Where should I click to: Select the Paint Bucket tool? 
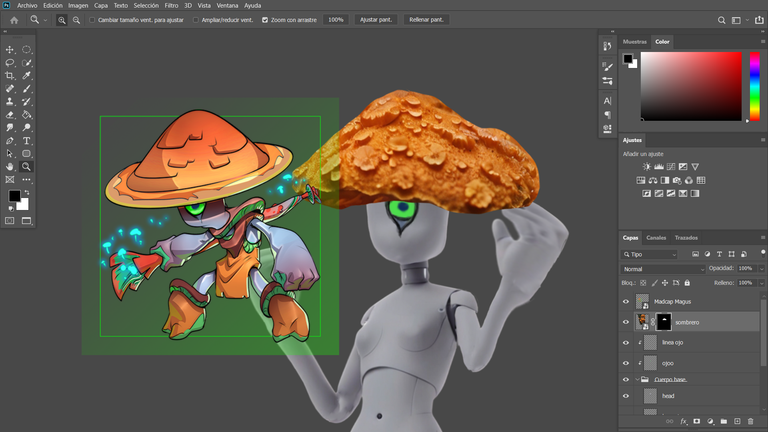[x=26, y=115]
